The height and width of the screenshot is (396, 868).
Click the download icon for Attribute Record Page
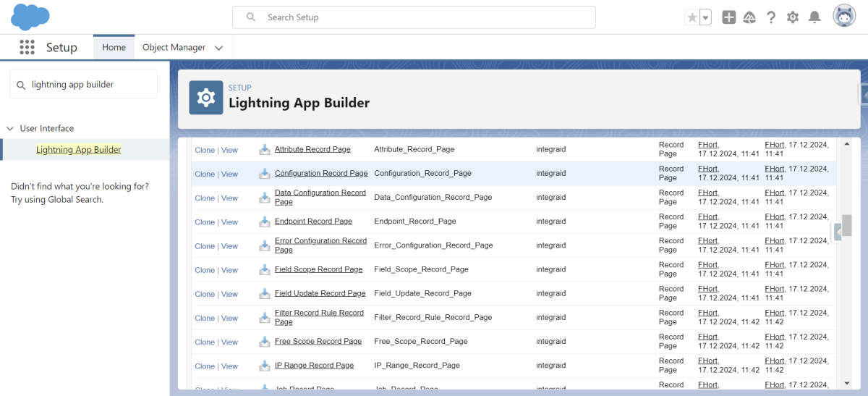(x=265, y=150)
